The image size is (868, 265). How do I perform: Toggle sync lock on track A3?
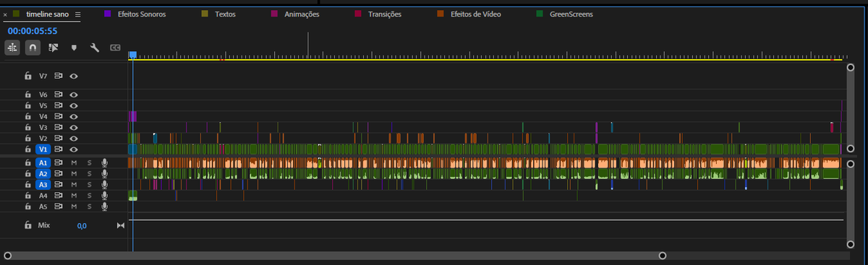59,185
